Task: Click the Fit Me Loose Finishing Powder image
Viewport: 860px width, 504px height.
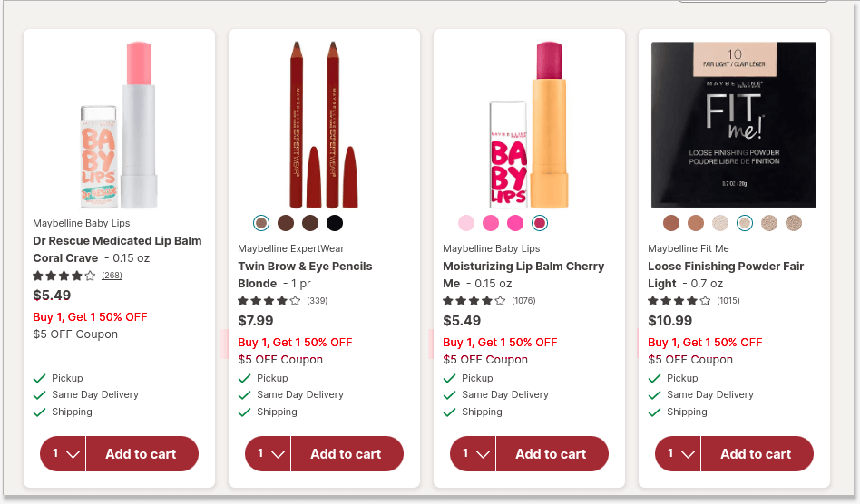Action: tap(734, 125)
